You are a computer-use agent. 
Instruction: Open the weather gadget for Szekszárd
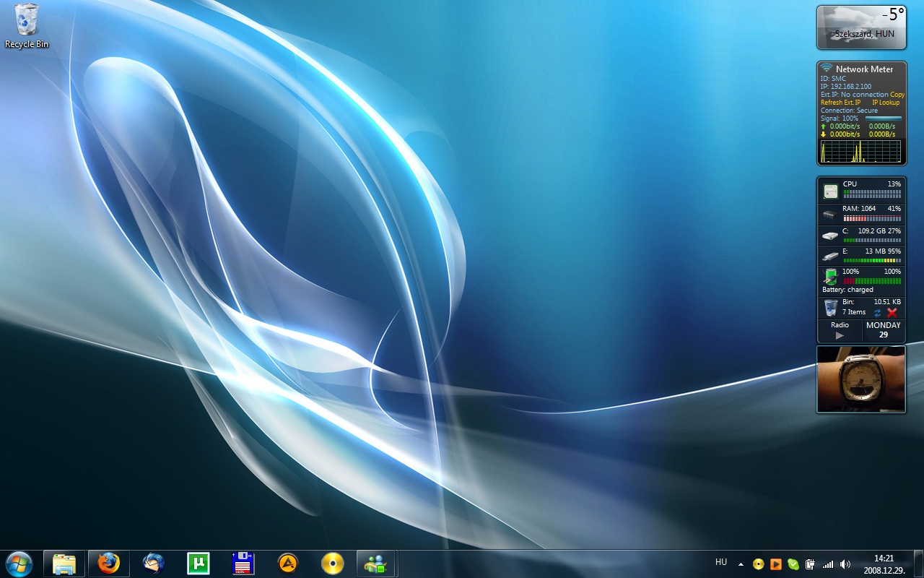[861, 27]
